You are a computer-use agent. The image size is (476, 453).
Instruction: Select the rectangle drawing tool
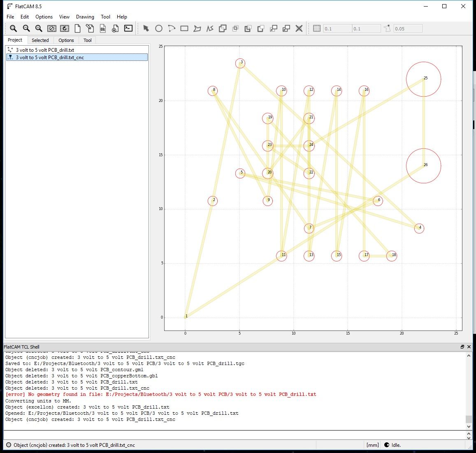click(x=184, y=28)
